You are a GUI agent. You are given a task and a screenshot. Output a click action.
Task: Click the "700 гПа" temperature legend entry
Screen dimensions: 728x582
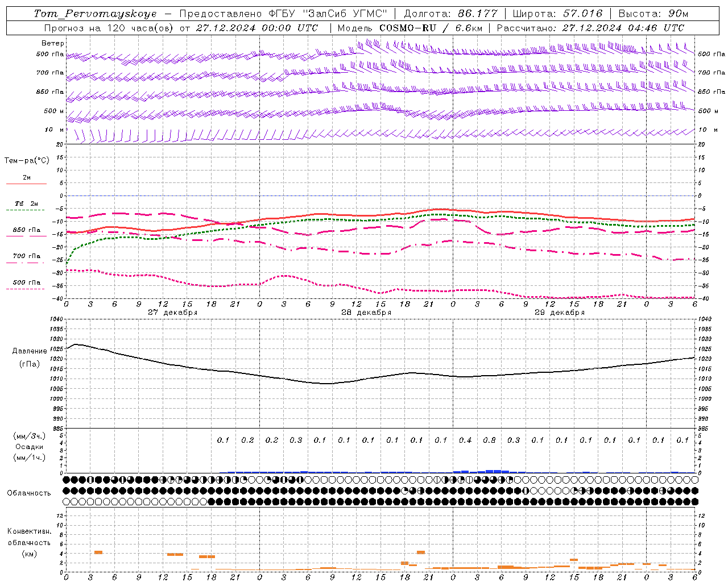click(x=27, y=256)
